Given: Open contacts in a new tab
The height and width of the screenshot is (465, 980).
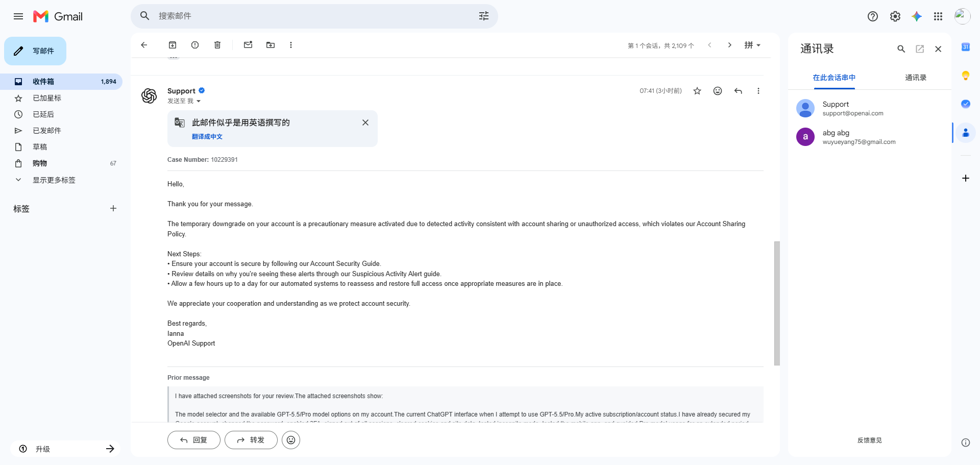Looking at the screenshot, I should pos(920,49).
